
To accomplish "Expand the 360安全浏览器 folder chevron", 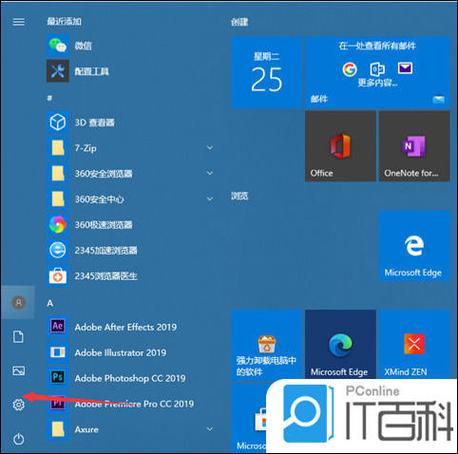I will click(x=210, y=173).
